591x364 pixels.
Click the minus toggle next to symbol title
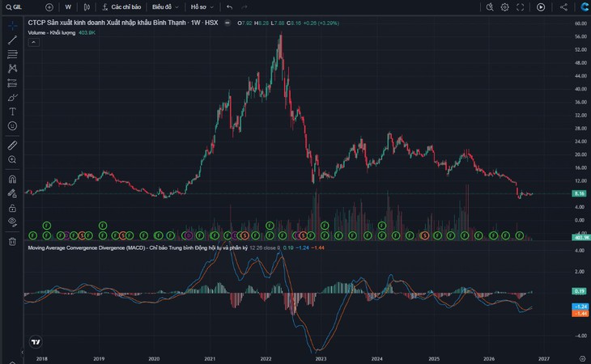click(227, 23)
